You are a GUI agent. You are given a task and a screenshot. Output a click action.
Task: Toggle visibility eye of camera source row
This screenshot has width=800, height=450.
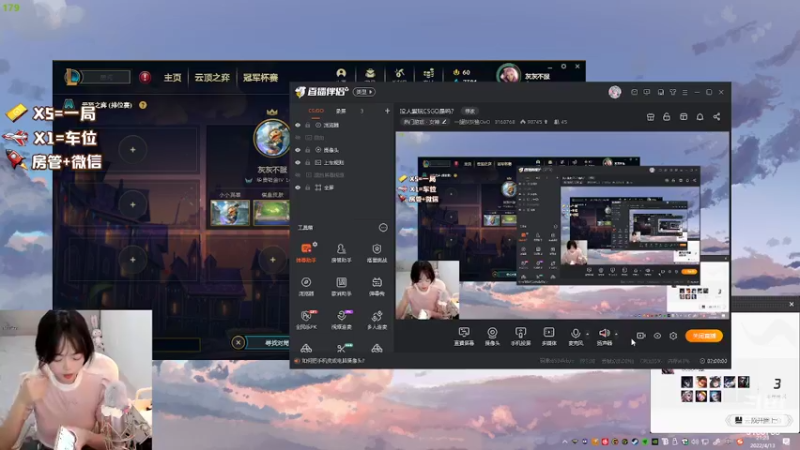[298, 150]
